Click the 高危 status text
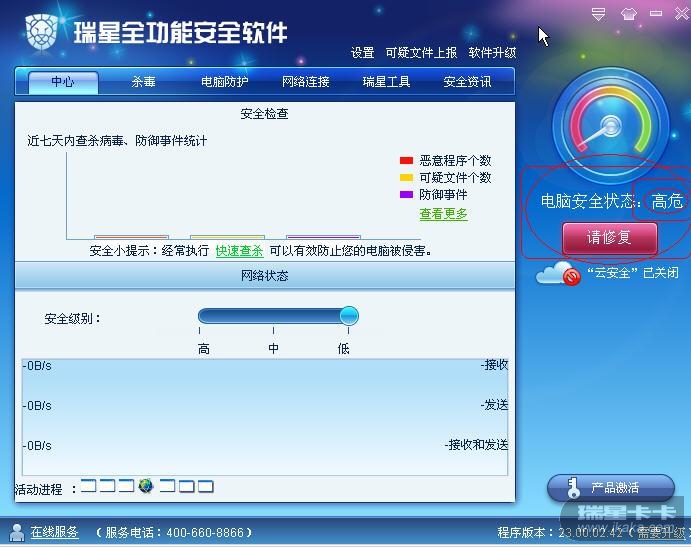 point(667,202)
